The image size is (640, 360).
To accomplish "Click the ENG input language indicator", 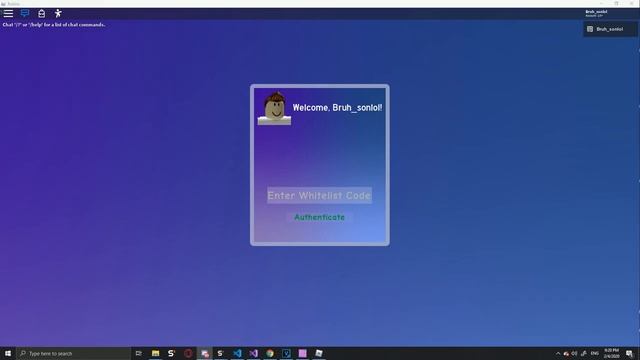I will pos(595,353).
